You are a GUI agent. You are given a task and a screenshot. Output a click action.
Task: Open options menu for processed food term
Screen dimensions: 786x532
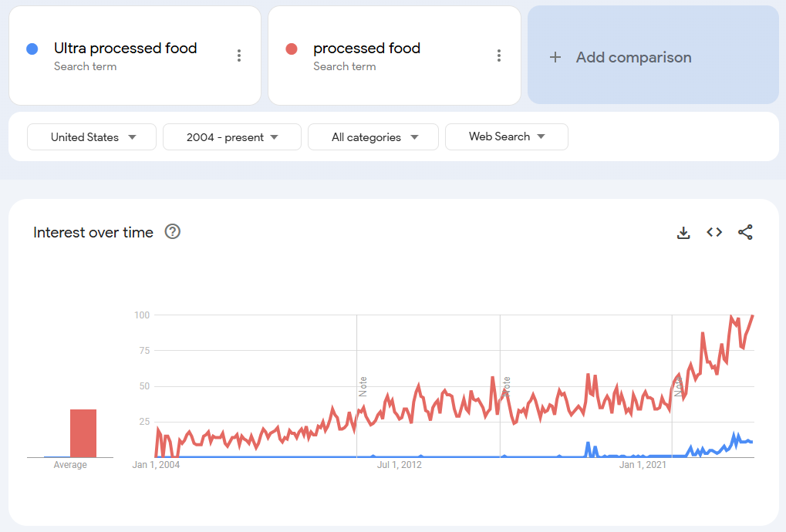click(x=499, y=56)
